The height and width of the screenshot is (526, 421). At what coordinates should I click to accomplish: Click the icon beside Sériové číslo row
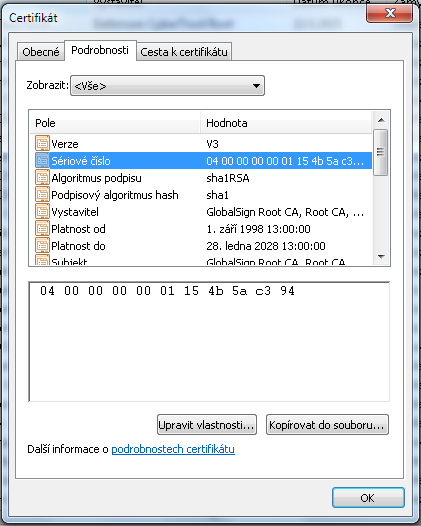(42, 161)
